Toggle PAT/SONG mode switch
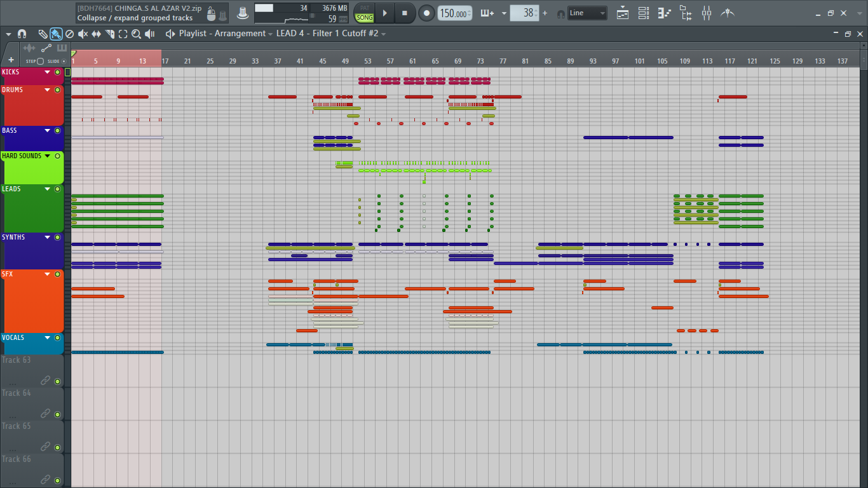This screenshot has height=488, width=868. click(364, 13)
